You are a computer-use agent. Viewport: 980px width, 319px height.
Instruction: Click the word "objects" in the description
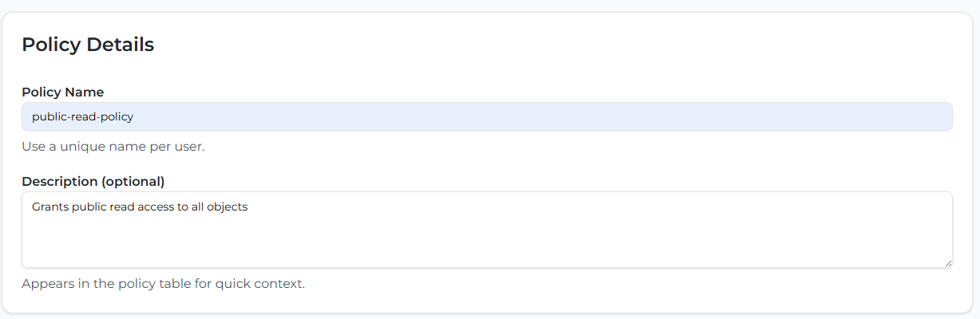click(x=227, y=207)
